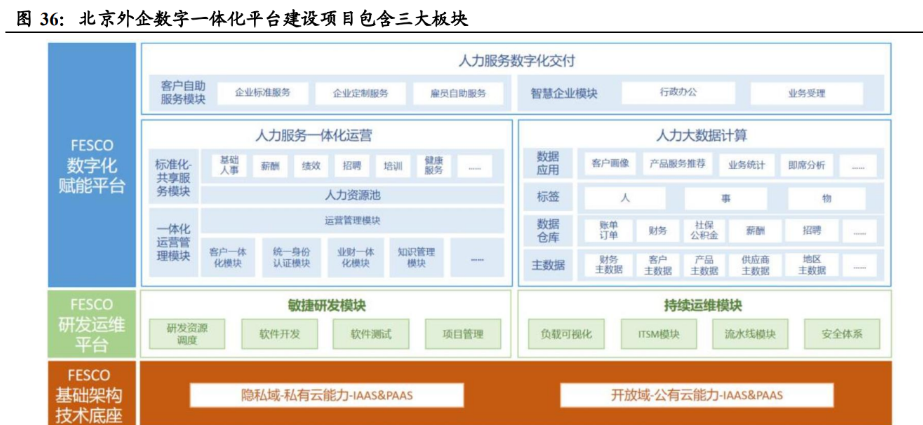Select the '产品服务推荐' box
The image size is (923, 425).
click(x=677, y=165)
